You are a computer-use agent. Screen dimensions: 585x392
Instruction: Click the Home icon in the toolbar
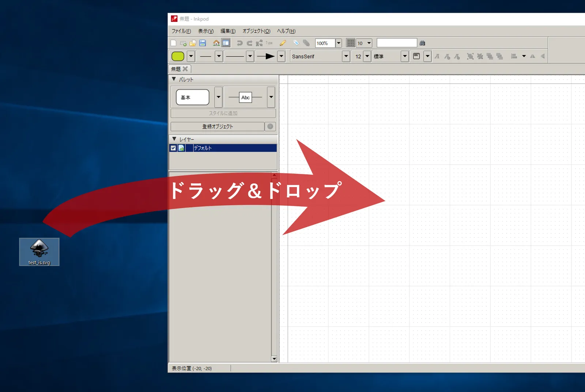pos(216,43)
